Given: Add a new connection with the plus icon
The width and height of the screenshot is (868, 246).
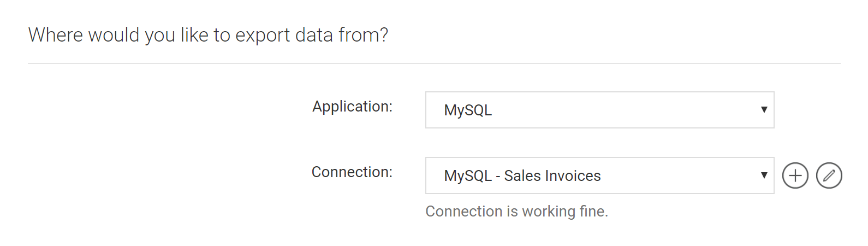Looking at the screenshot, I should (795, 175).
